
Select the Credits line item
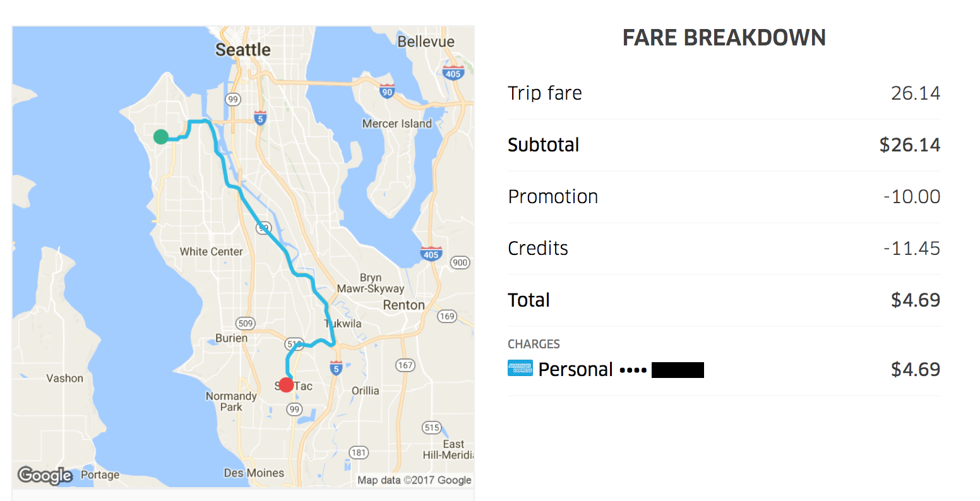[724, 248]
